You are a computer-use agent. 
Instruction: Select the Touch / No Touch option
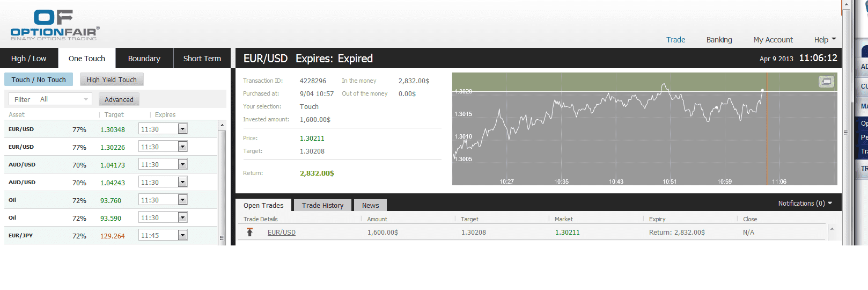tap(39, 79)
